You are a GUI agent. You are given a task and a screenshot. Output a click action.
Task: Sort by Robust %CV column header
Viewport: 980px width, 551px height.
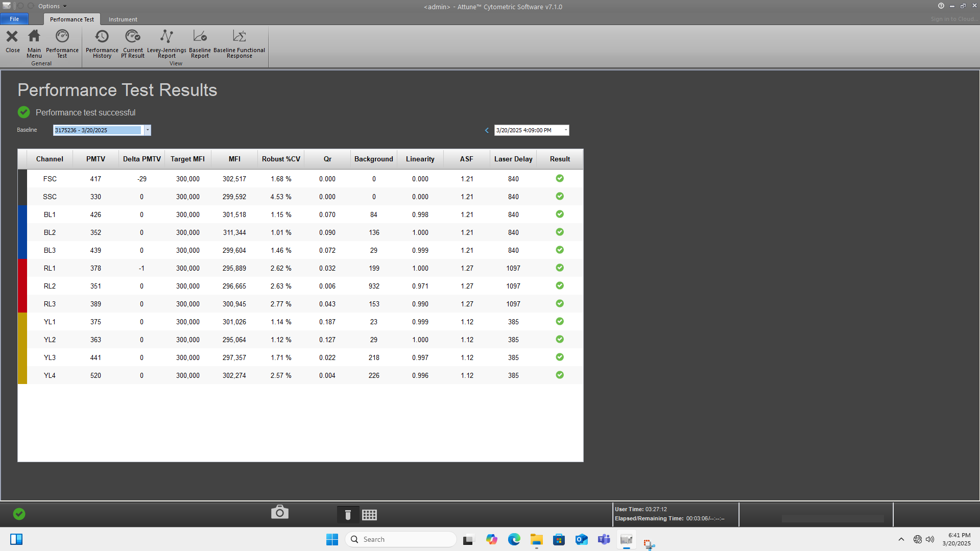pos(281,159)
